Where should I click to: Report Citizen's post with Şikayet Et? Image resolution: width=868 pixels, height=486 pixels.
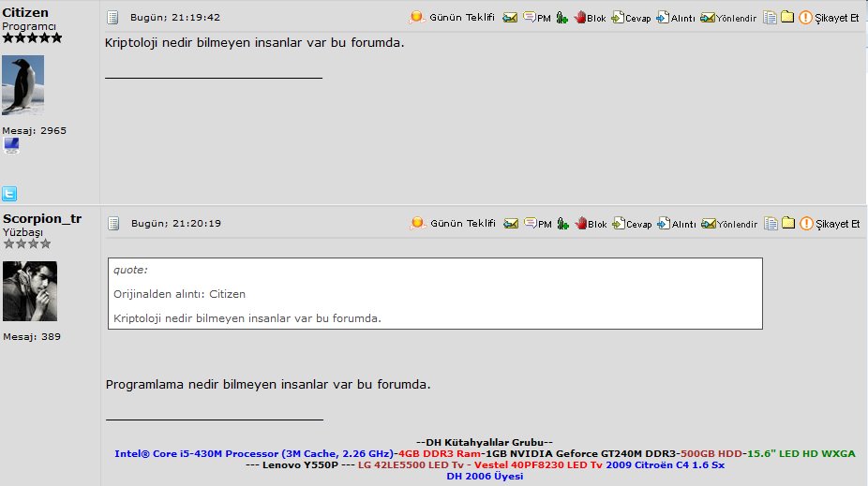[x=829, y=18]
